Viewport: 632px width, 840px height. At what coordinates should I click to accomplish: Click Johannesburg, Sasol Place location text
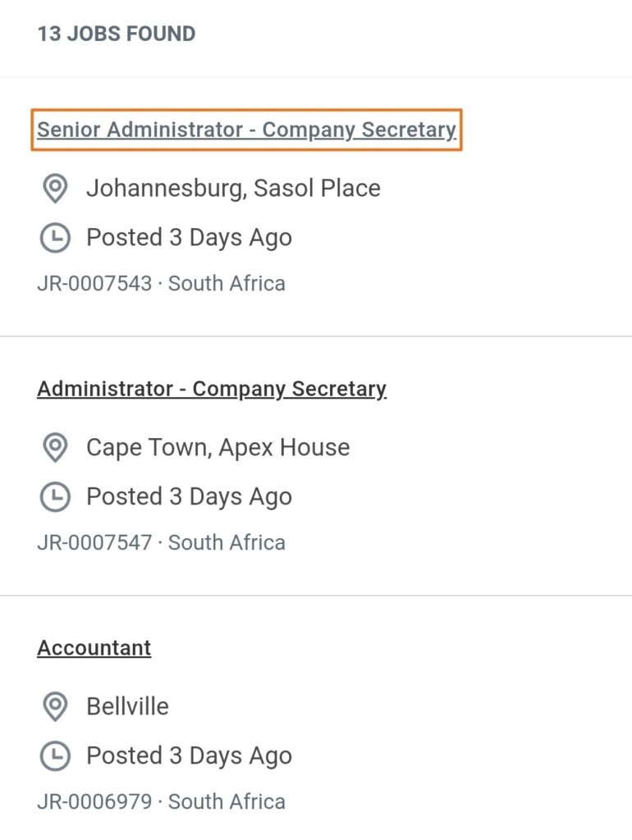point(233,189)
